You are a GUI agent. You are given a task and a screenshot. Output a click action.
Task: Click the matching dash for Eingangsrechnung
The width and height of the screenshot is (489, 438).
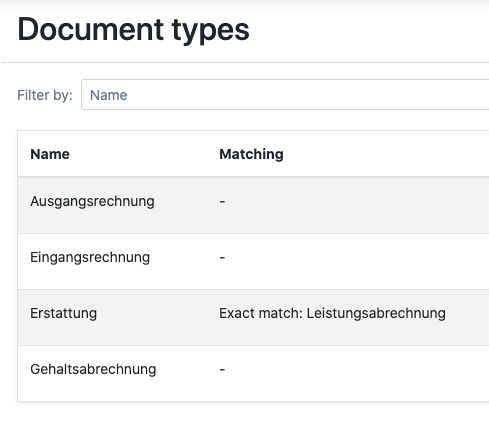click(222, 258)
